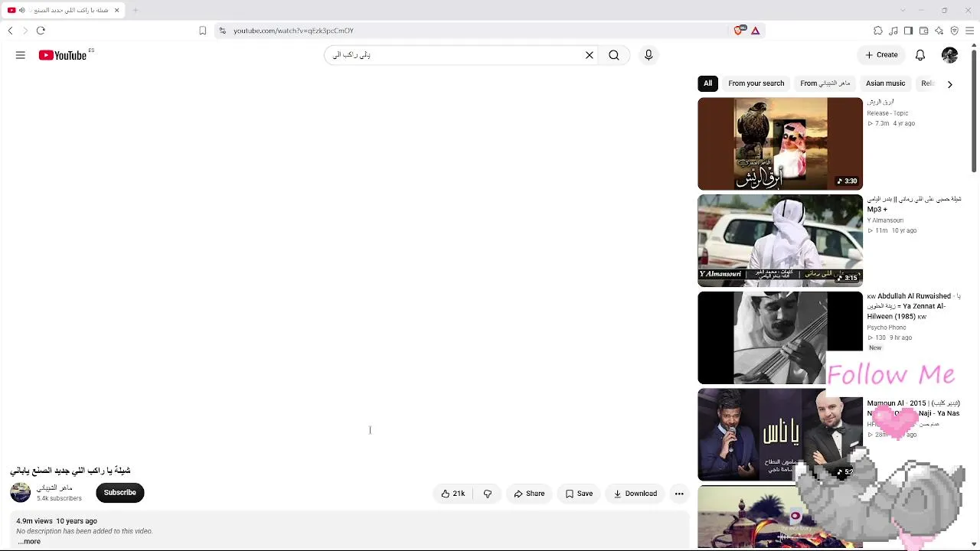Run the search with the magnifier button

coord(614,55)
